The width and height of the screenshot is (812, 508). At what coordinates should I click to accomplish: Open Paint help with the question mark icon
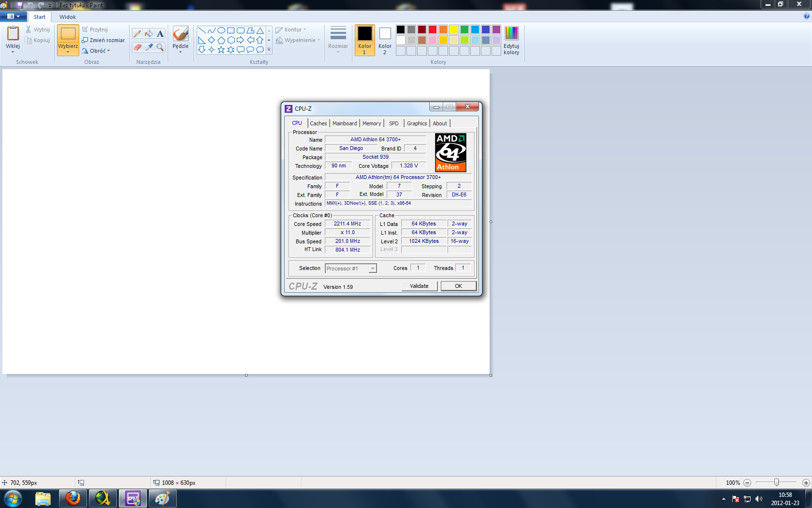click(x=806, y=16)
